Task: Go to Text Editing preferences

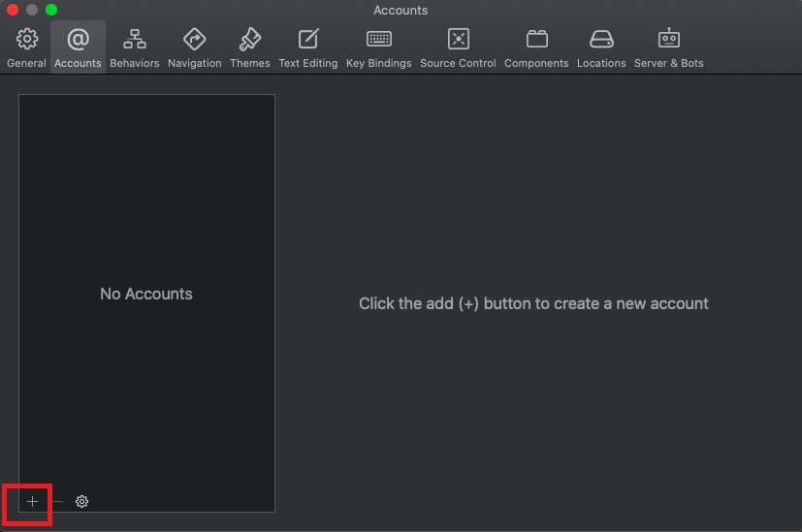Action: pos(308,48)
